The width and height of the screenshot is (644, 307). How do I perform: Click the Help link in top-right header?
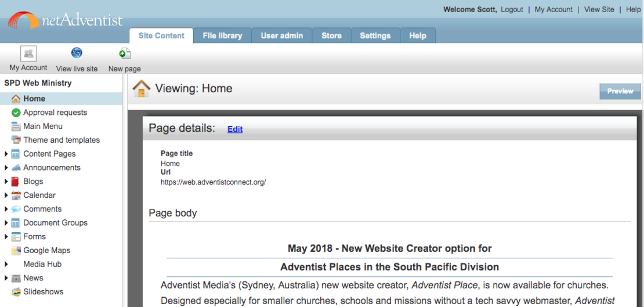coord(633,9)
